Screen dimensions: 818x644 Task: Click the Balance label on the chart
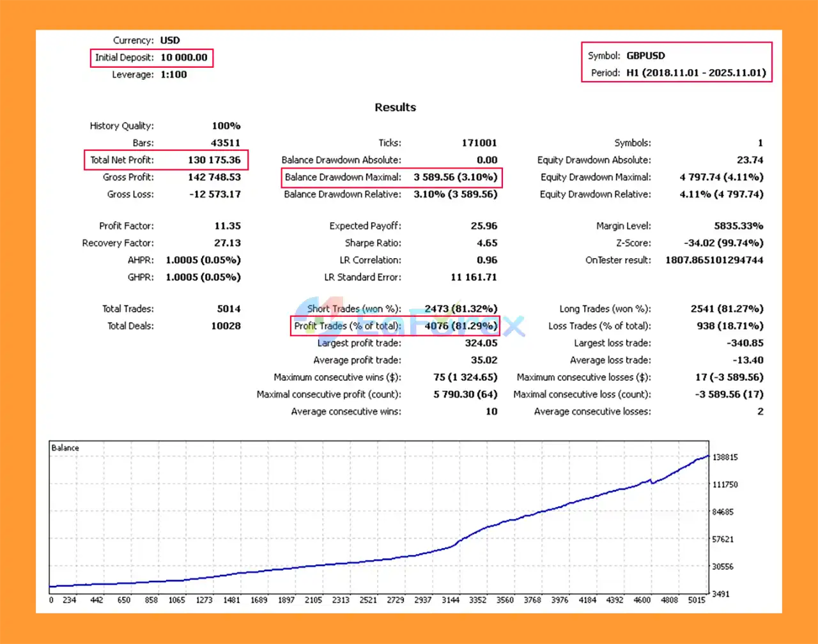click(x=65, y=448)
